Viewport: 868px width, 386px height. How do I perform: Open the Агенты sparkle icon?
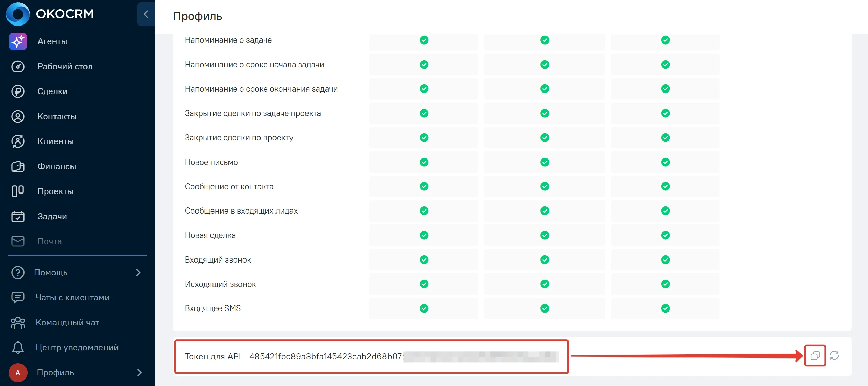pos(18,41)
